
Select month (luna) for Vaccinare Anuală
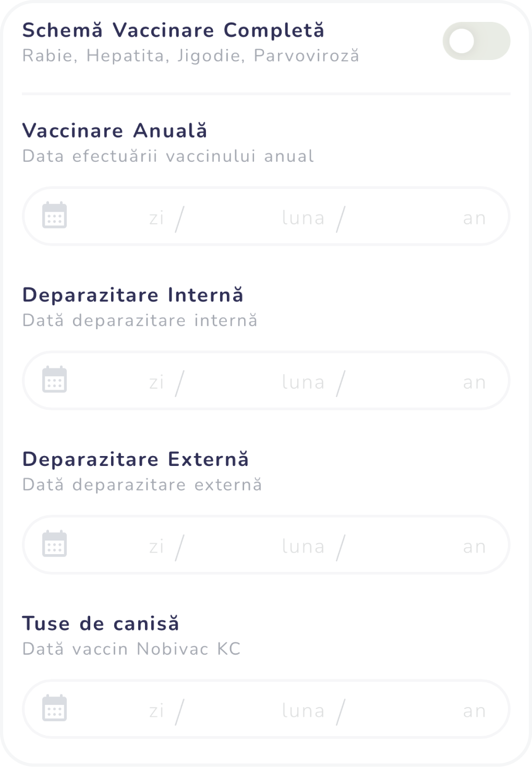tap(303, 218)
